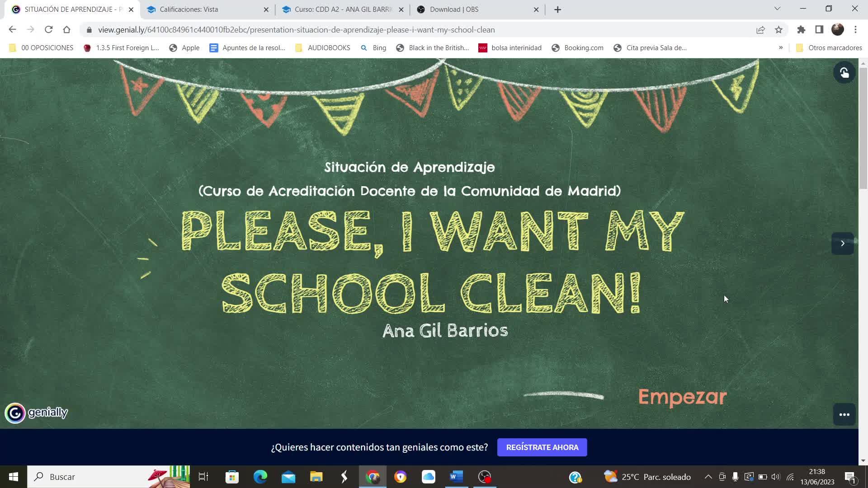Click the Empezar start link
Image resolution: width=868 pixels, height=488 pixels.
pyautogui.click(x=682, y=397)
